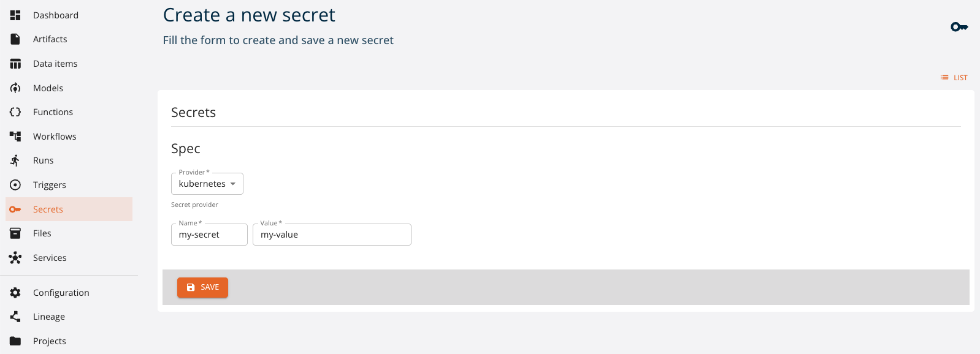Image resolution: width=980 pixels, height=354 pixels.
Task: Click the Services cluster icon
Action: point(15,257)
